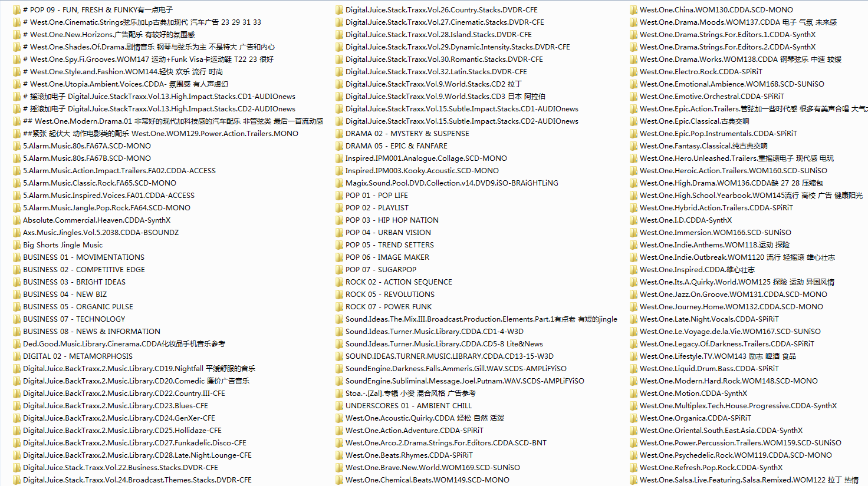This screenshot has width=868, height=486.
Task: Select 'West.One.Journey.Home.WOM132.CDDA.SCD-MONO' name
Action: (731, 307)
